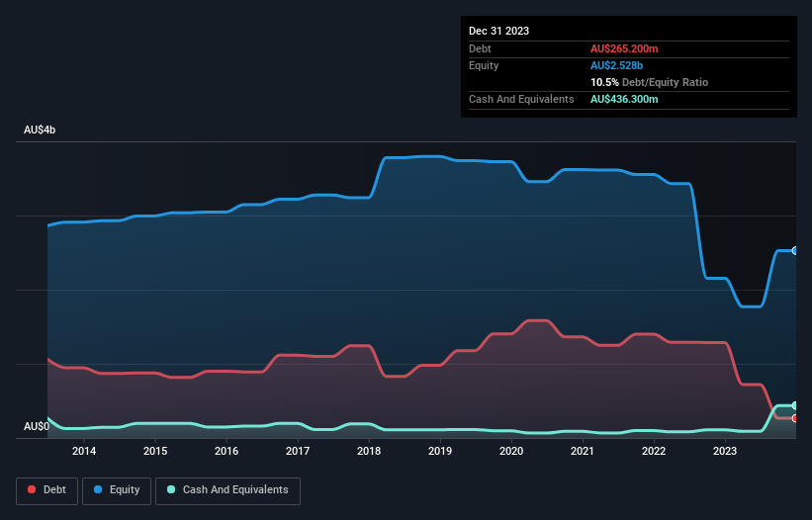Select the blue Equity end-point marker
Image resolution: width=812 pixels, height=520 pixels.
[x=795, y=250]
